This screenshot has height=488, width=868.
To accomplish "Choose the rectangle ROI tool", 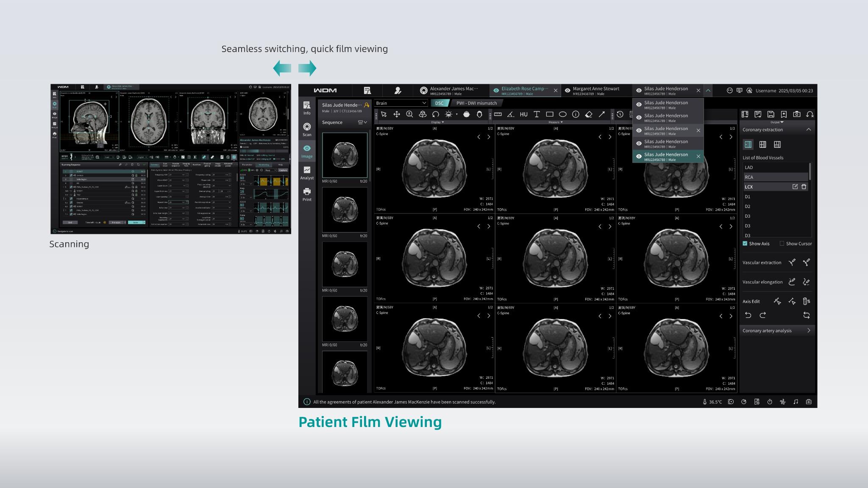I will click(x=550, y=114).
